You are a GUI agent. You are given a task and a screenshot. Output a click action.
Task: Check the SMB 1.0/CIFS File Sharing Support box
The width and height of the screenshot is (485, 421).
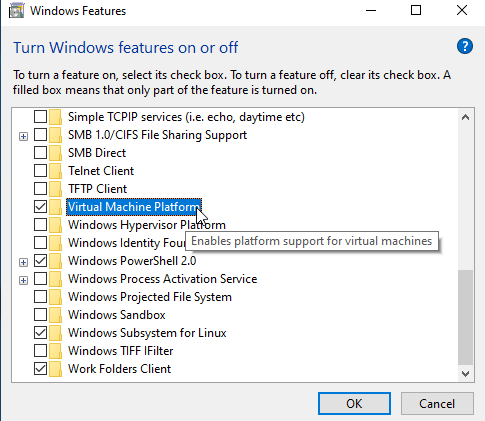click(x=40, y=135)
